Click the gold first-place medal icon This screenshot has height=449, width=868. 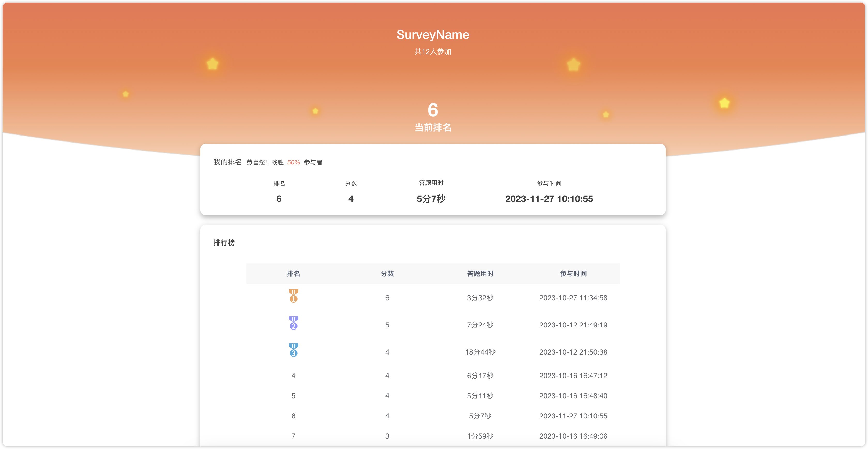[293, 296]
